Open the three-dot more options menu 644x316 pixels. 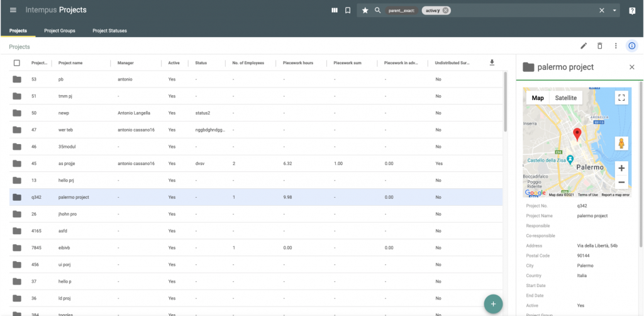pyautogui.click(x=616, y=46)
